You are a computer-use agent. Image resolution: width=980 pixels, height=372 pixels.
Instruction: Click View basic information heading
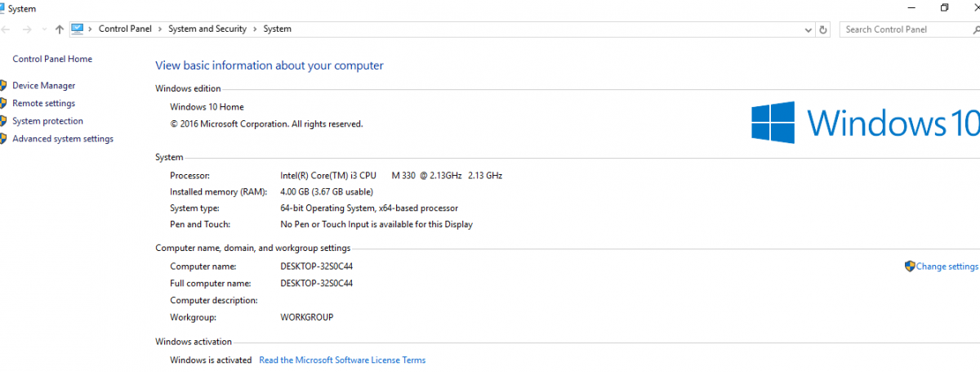[x=269, y=65]
